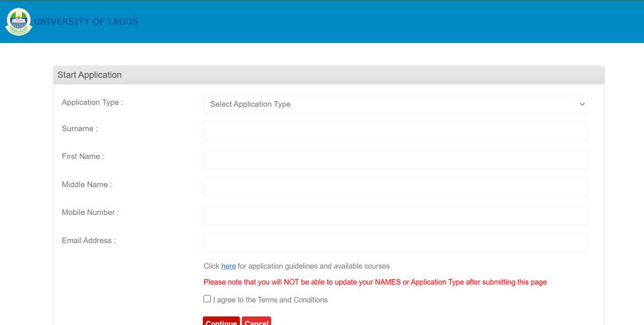Focus the Email Address input field

[x=395, y=242]
